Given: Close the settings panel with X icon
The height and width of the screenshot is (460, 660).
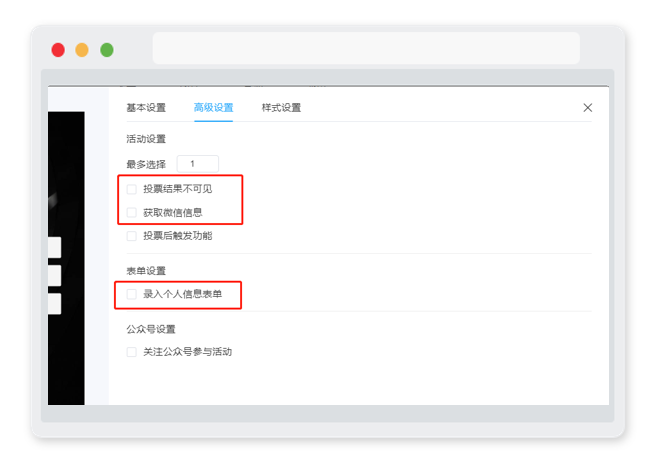Looking at the screenshot, I should coord(588,108).
